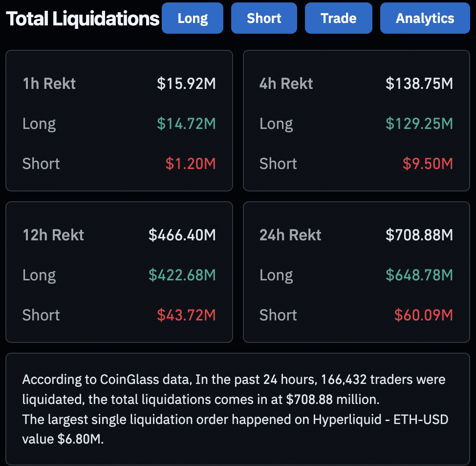Click the $648.78M 24h long value
The height and width of the screenshot is (466, 476).
click(x=419, y=275)
